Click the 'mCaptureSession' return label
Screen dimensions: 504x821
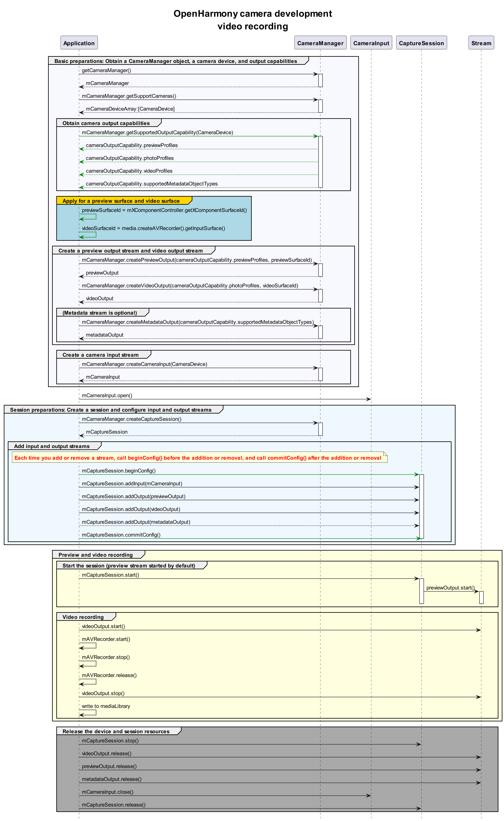[x=107, y=432]
